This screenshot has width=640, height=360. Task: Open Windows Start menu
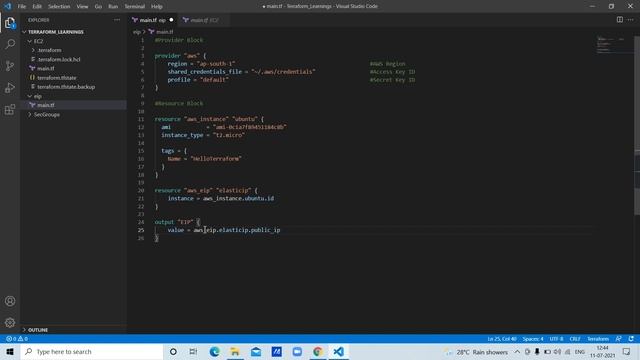(x=10, y=351)
